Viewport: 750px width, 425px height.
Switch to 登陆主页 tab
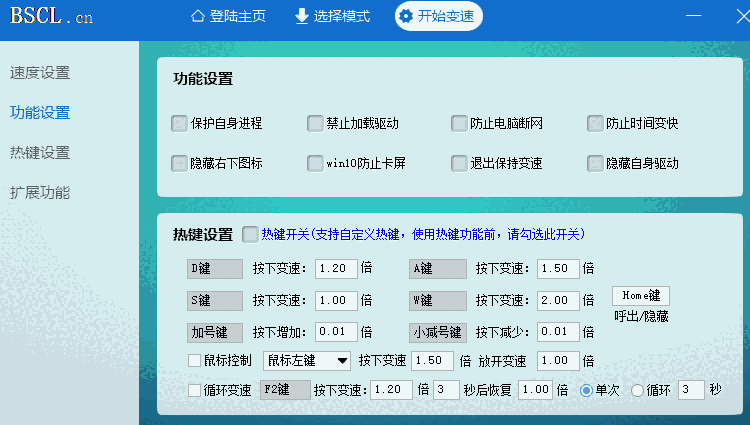point(228,16)
